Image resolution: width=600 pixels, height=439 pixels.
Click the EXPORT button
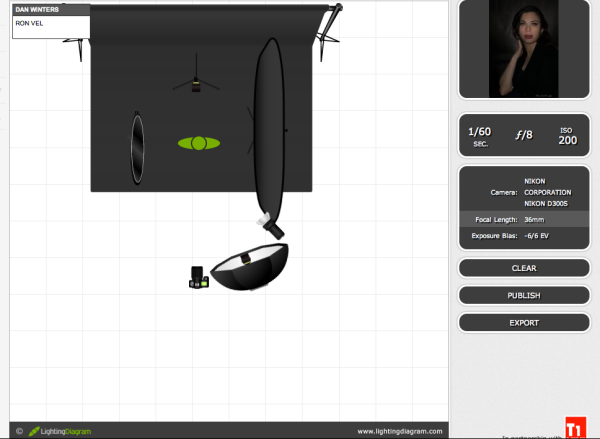[524, 323]
